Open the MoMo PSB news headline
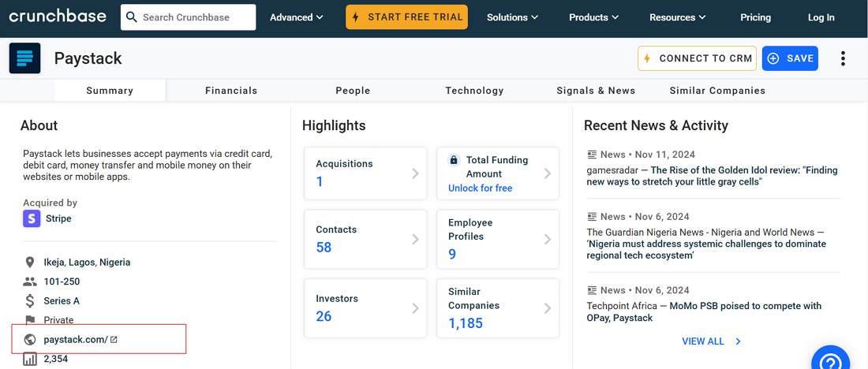Viewport: 868px width, 369px height. pos(704,312)
